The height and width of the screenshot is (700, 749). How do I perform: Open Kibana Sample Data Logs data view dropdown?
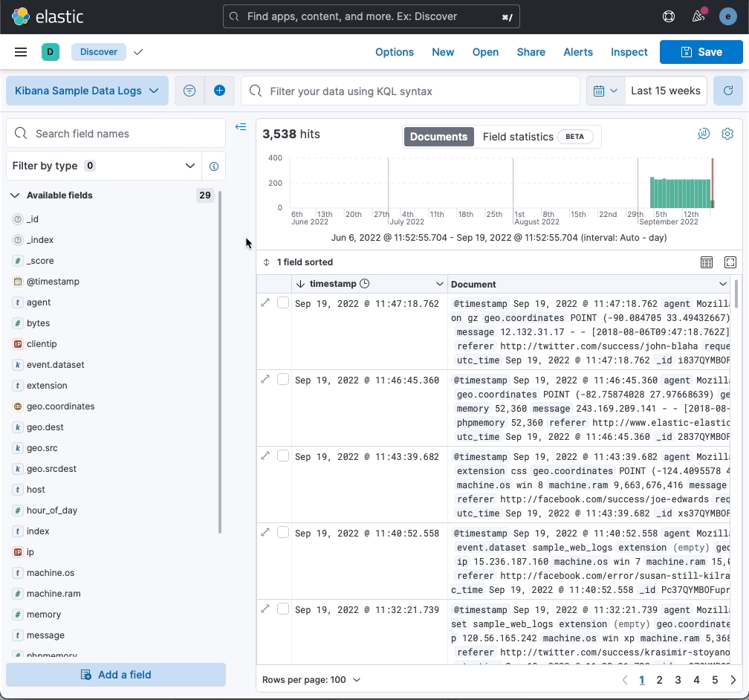point(87,91)
